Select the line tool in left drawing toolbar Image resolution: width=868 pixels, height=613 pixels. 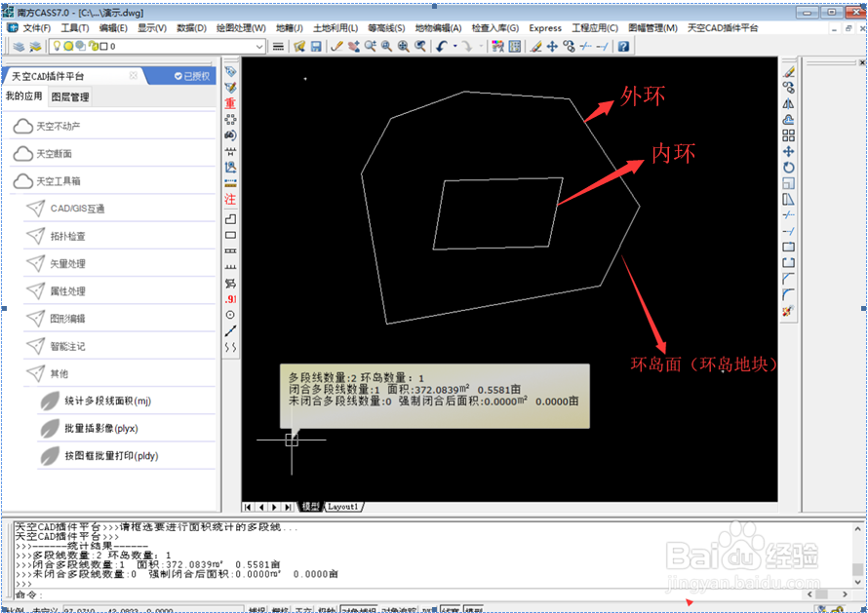[x=230, y=330]
